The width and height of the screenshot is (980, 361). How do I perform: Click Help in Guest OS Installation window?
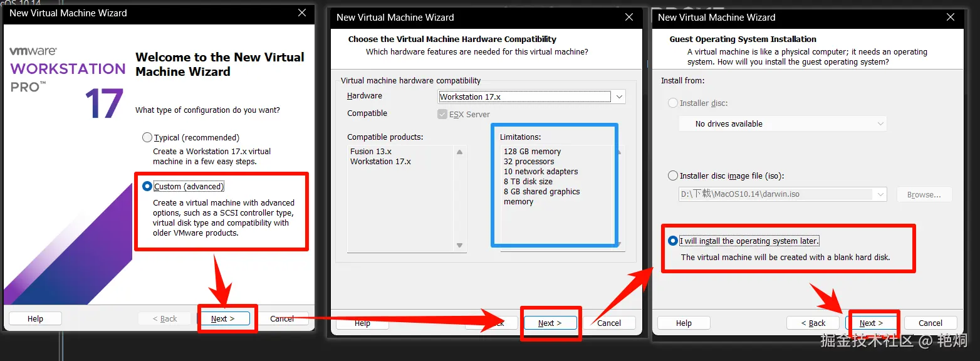pos(684,323)
